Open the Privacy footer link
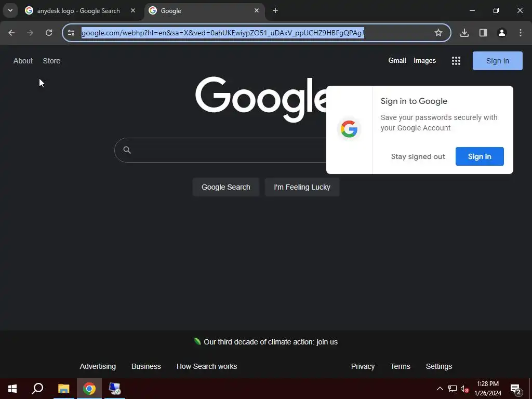The height and width of the screenshot is (399, 532). click(x=363, y=366)
